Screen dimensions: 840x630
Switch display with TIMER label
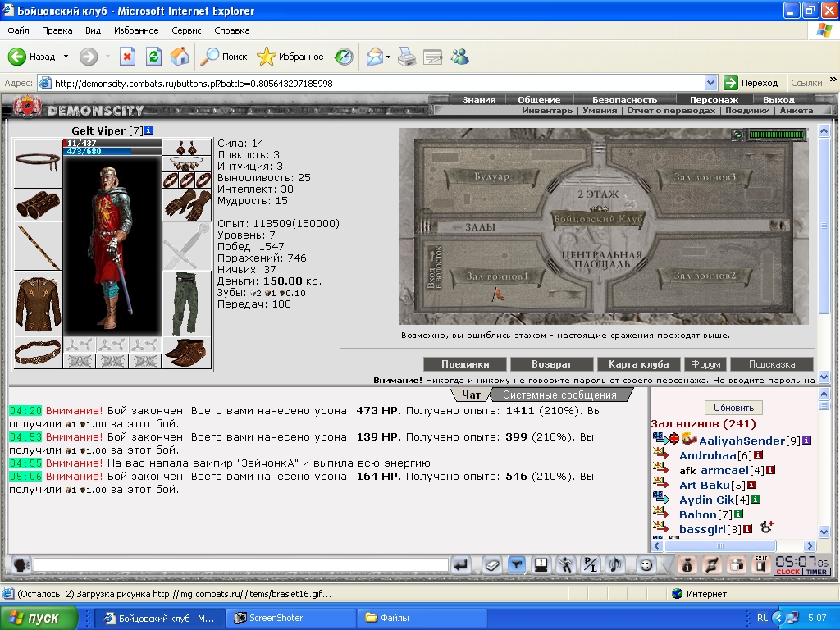pos(816,572)
